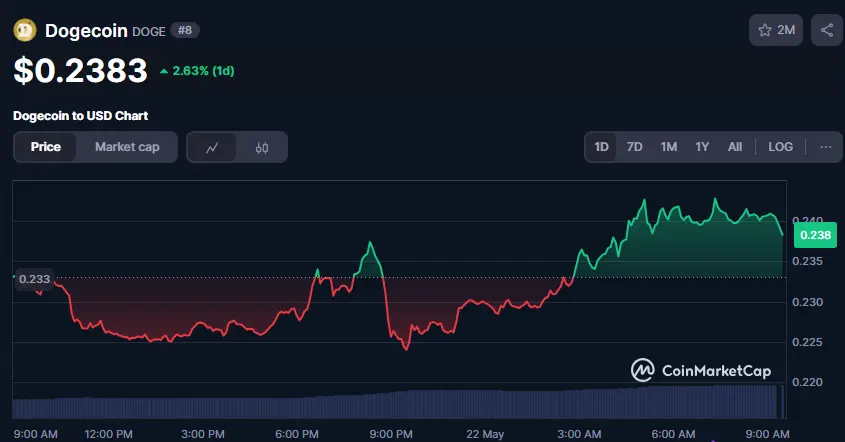Open the share icon button
This screenshot has width=845, height=442.
[827, 30]
